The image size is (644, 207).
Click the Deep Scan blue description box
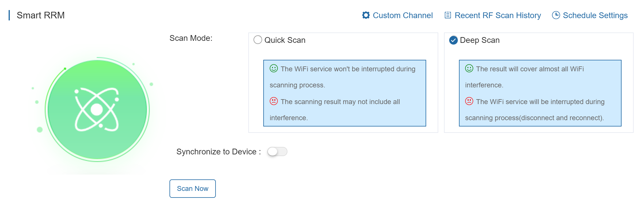tap(540, 93)
